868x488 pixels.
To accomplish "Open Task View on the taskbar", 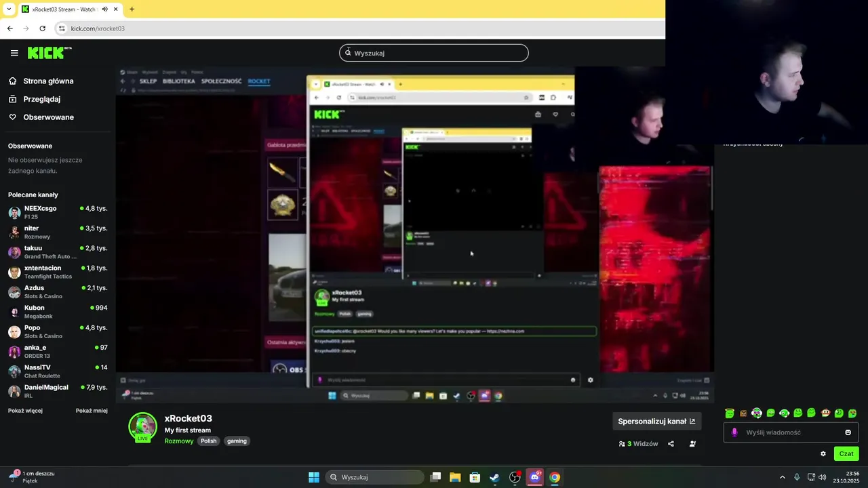I will click(x=436, y=477).
